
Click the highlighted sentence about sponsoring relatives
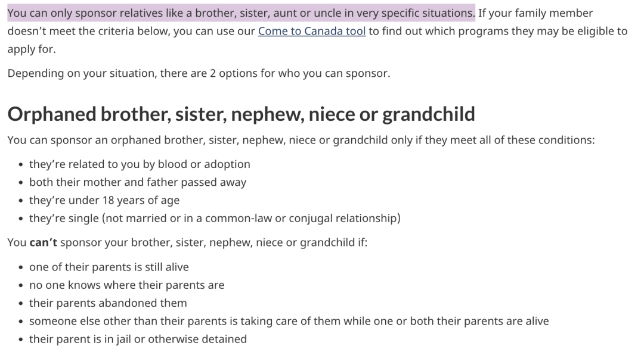pyautogui.click(x=241, y=13)
